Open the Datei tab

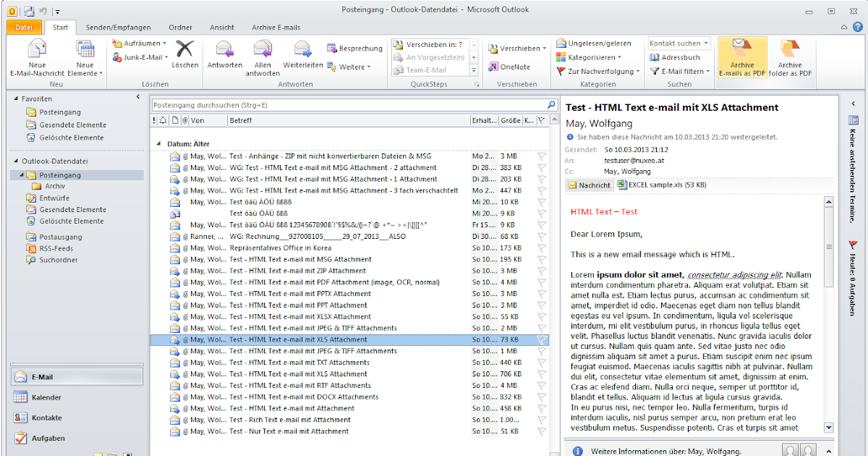[24, 28]
